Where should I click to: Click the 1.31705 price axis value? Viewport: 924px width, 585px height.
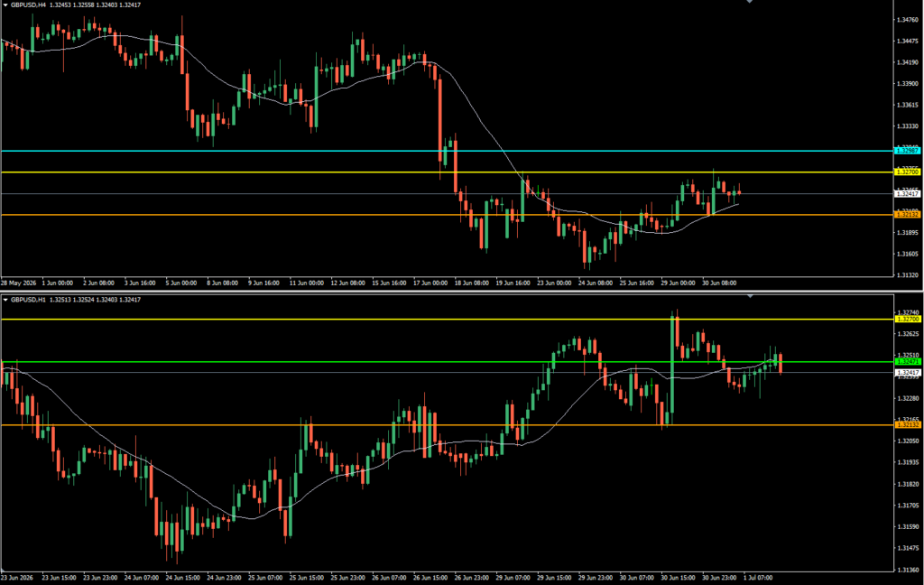pyautogui.click(x=907, y=506)
